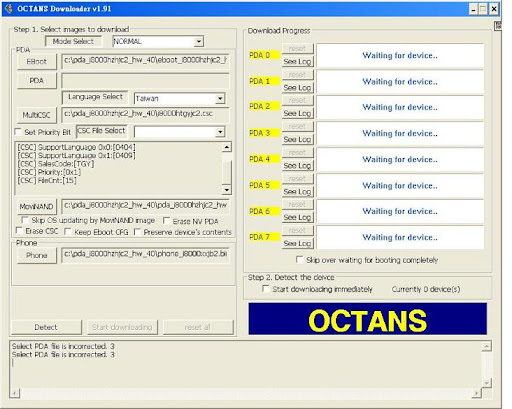Screen dimensions: 512x409
Task: Click the Phone path input field
Action: (x=145, y=255)
